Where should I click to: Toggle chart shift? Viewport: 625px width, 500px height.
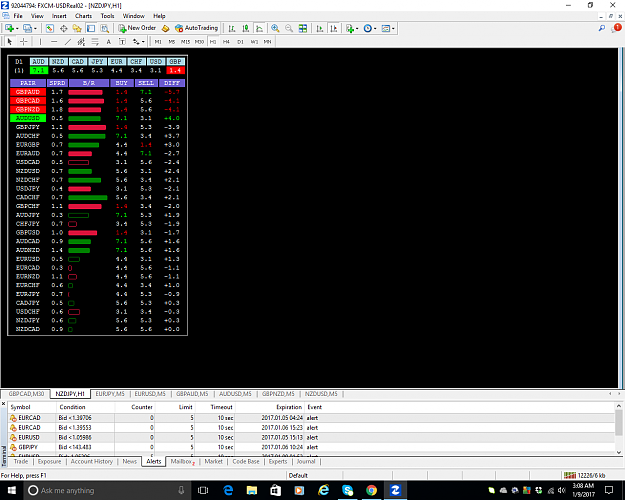[x=334, y=28]
